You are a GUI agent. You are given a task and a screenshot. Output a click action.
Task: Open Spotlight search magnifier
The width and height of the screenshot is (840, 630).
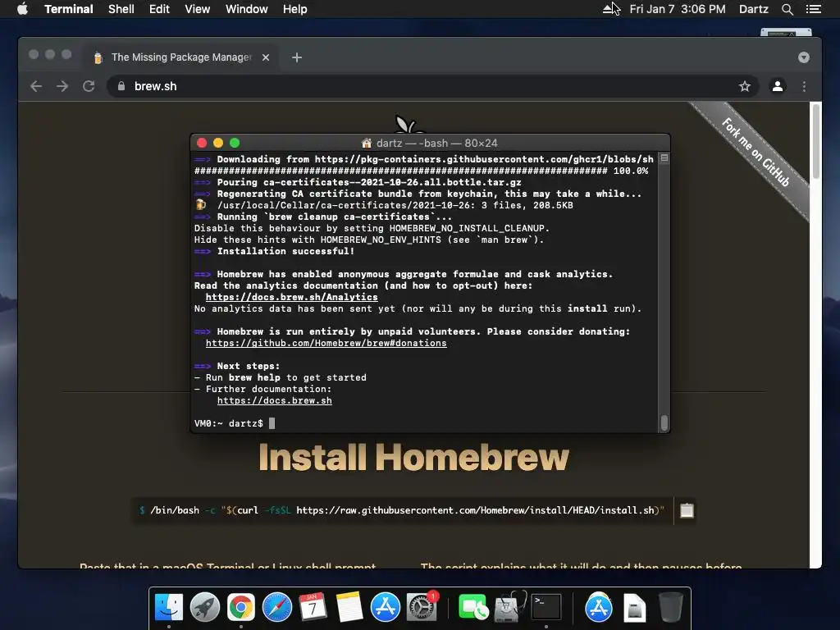787,9
